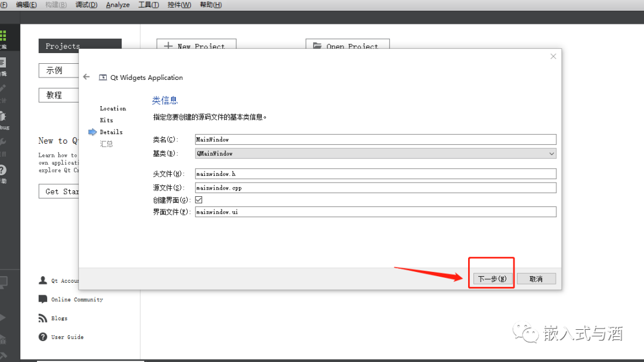
Task: Click the Blogs RSS feed icon
Action: coord(43,318)
